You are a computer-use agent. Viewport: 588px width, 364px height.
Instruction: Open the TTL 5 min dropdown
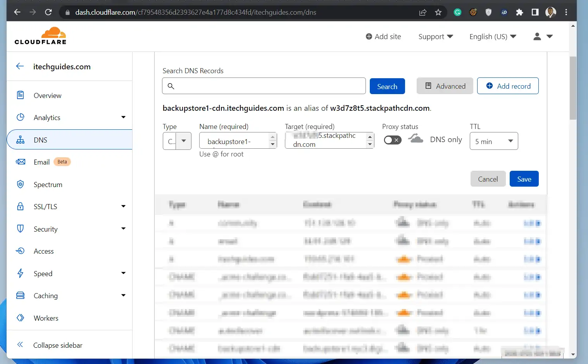click(494, 141)
